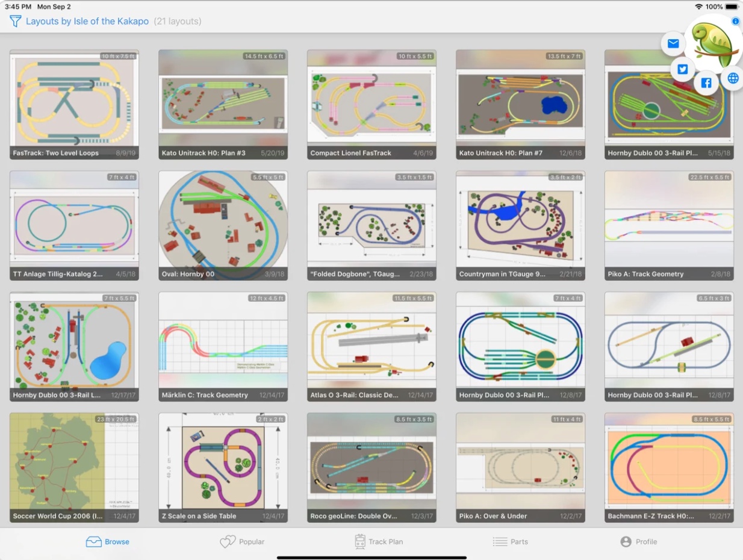The height and width of the screenshot is (560, 743).
Task: Tap the (21 layouts) count text
Action: 178,22
